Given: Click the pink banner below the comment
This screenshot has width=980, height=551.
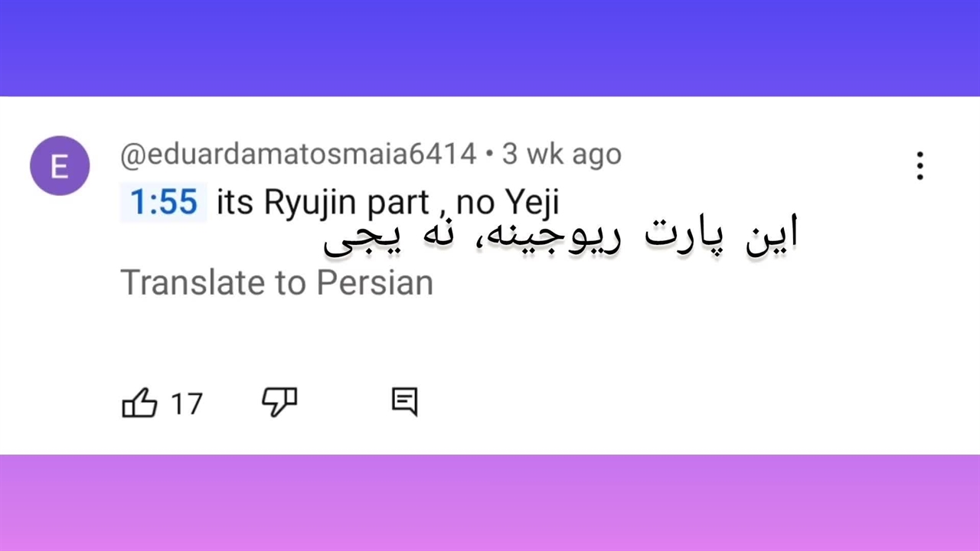Looking at the screenshot, I should tap(490, 503).
